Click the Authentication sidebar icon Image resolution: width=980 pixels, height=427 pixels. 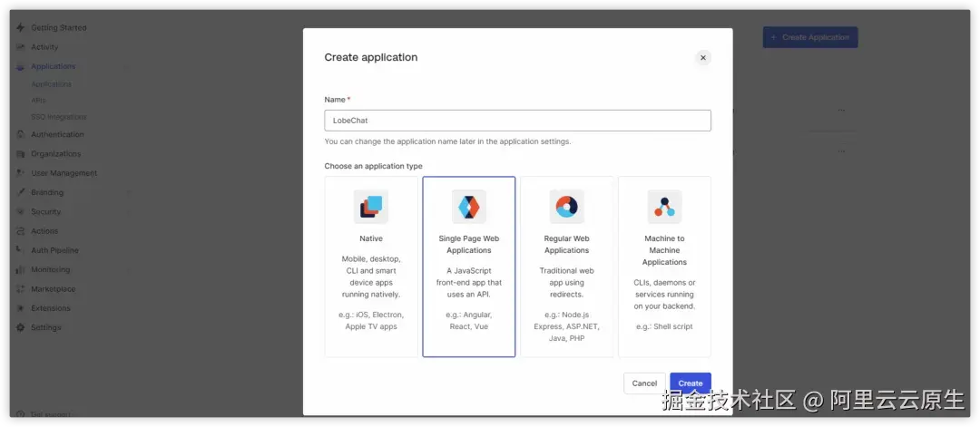[x=21, y=134]
